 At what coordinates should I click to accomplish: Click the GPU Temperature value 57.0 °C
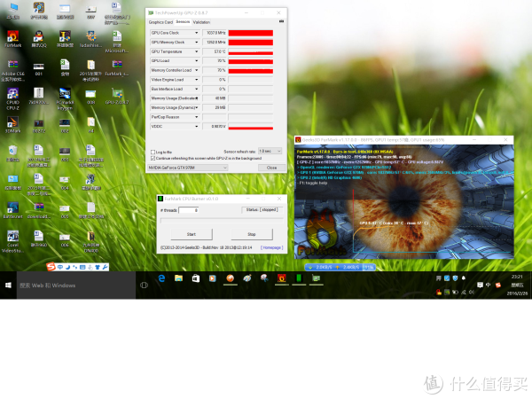[215, 51]
